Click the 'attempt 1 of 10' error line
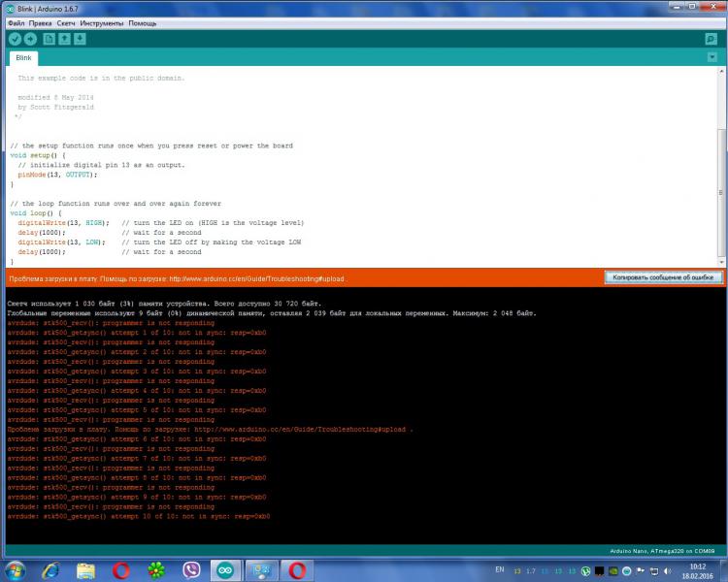Viewport: 728px width, 582px height. 137,333
